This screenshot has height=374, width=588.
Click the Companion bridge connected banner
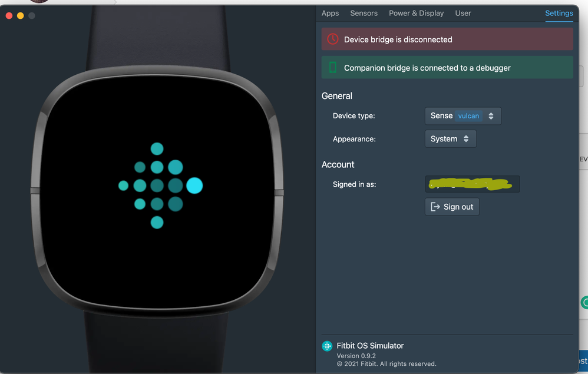tap(447, 68)
